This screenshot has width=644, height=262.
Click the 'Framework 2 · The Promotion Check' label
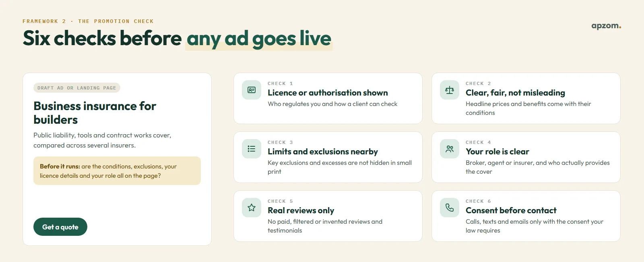[88, 21]
